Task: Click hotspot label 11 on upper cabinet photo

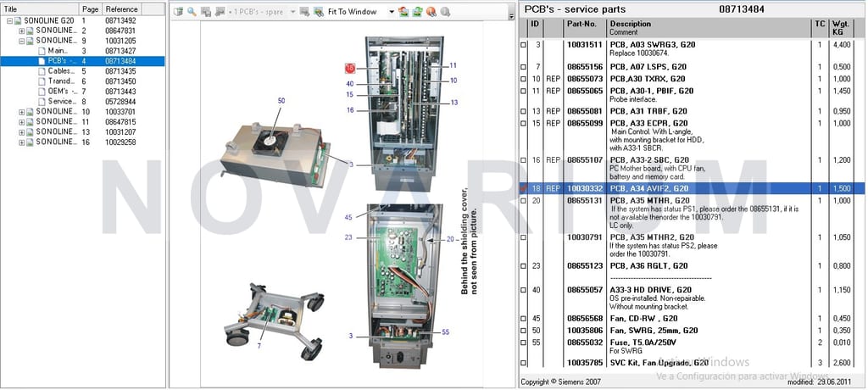Action: (x=453, y=65)
